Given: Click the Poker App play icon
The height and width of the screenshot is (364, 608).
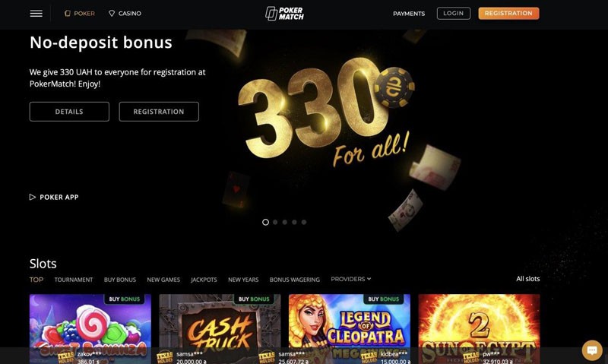Looking at the screenshot, I should [x=33, y=197].
